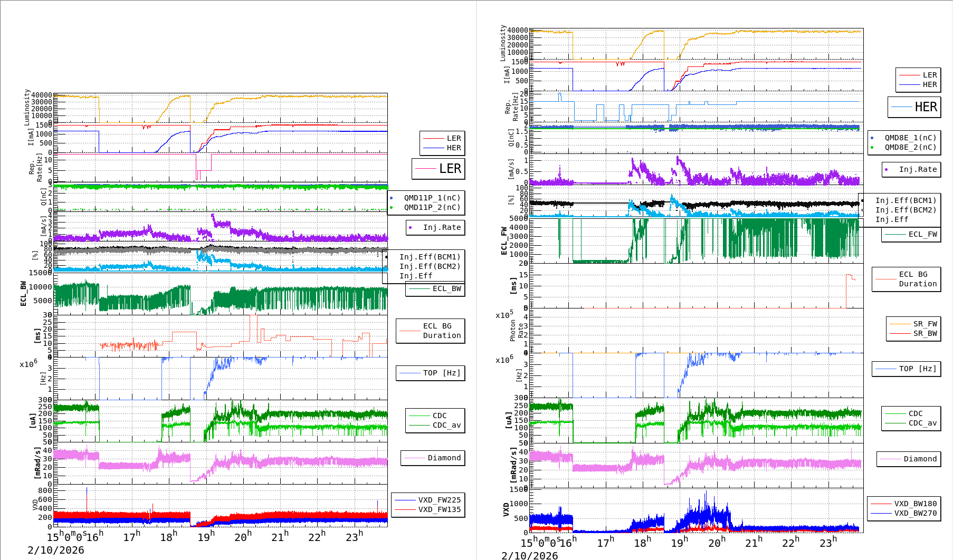Click the QMD11P_1(nC) legend entry
The width and height of the screenshot is (953, 560).
pyautogui.click(x=432, y=198)
